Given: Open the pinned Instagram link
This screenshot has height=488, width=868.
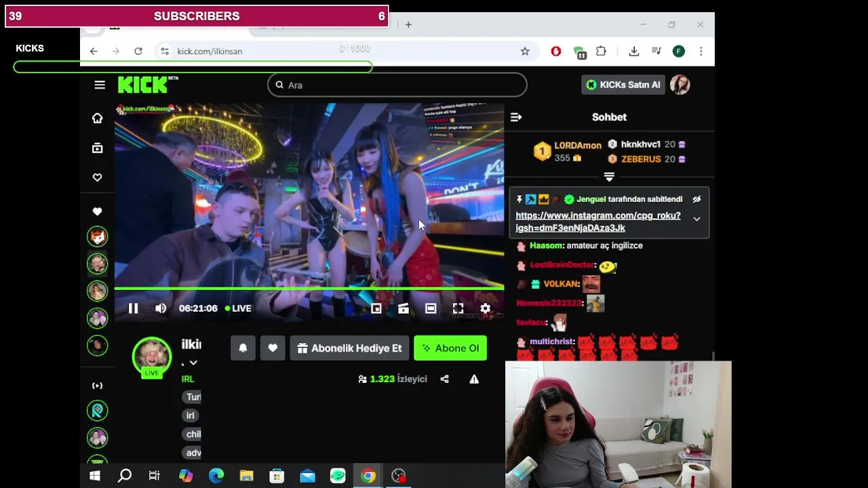Looking at the screenshot, I should pos(598,222).
